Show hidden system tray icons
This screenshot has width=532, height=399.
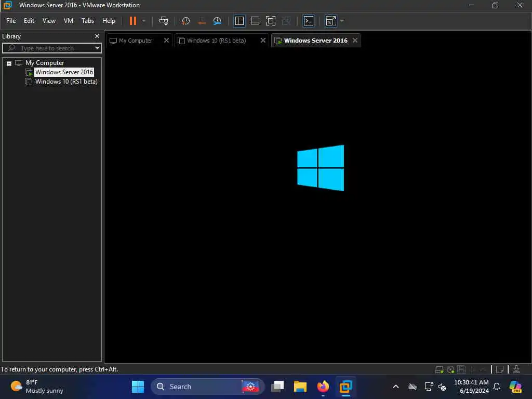(x=395, y=387)
